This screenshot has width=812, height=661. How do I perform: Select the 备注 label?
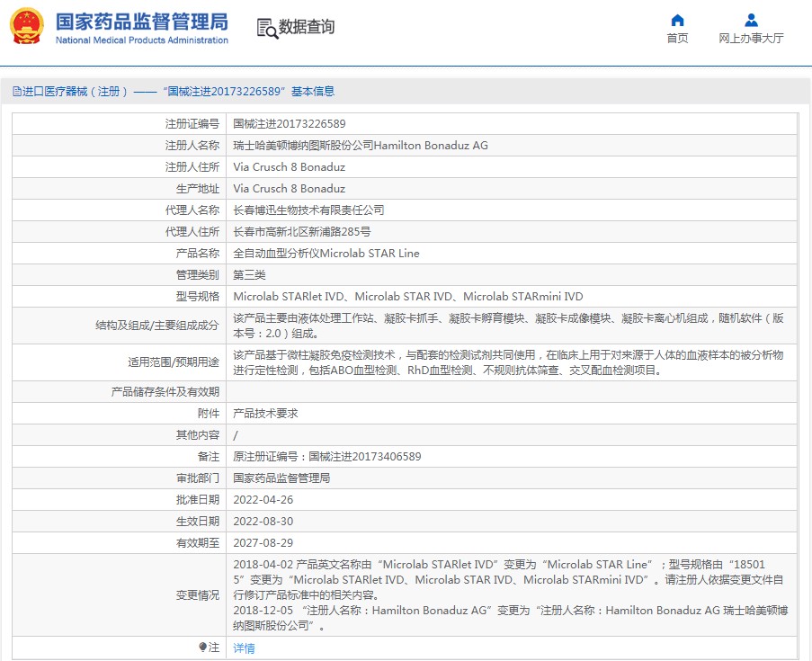[209, 457]
